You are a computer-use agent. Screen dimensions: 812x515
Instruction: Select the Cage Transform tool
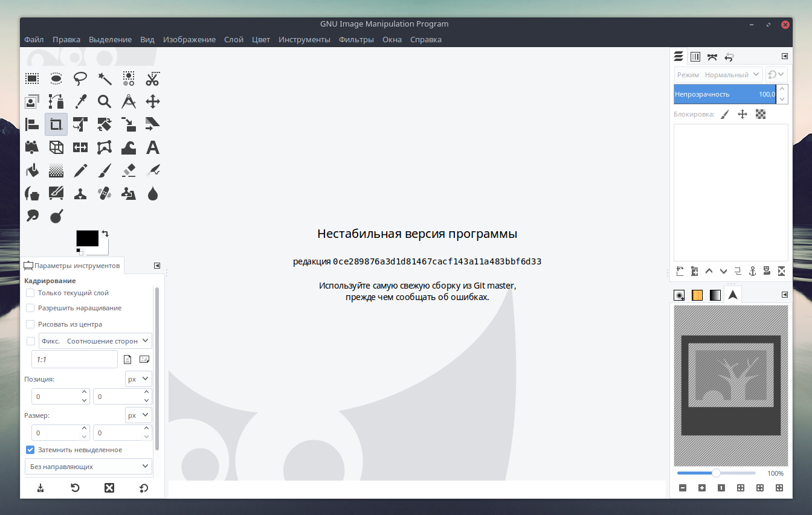105,147
